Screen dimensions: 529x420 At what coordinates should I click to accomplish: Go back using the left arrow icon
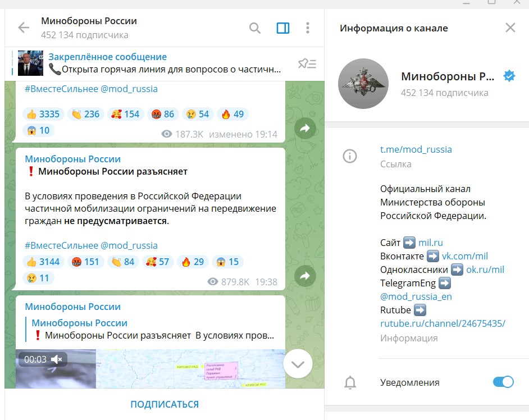[24, 28]
